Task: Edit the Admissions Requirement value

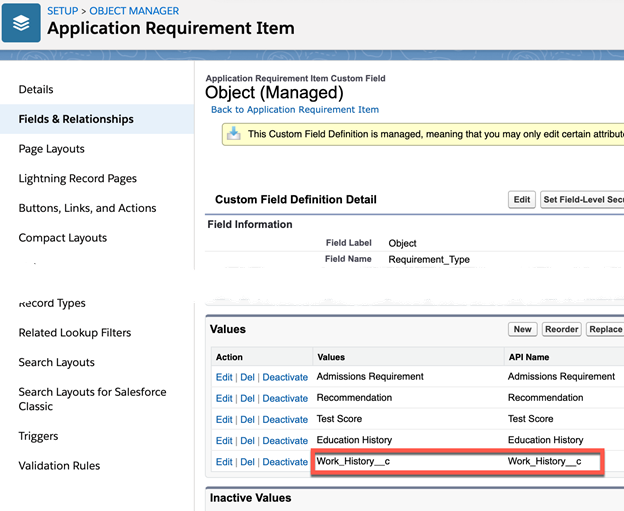Action: (224, 377)
